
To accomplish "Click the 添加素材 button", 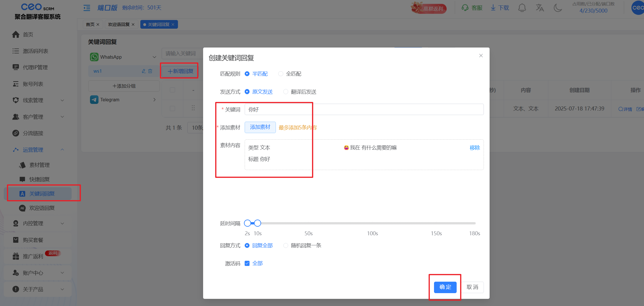I will tap(260, 127).
